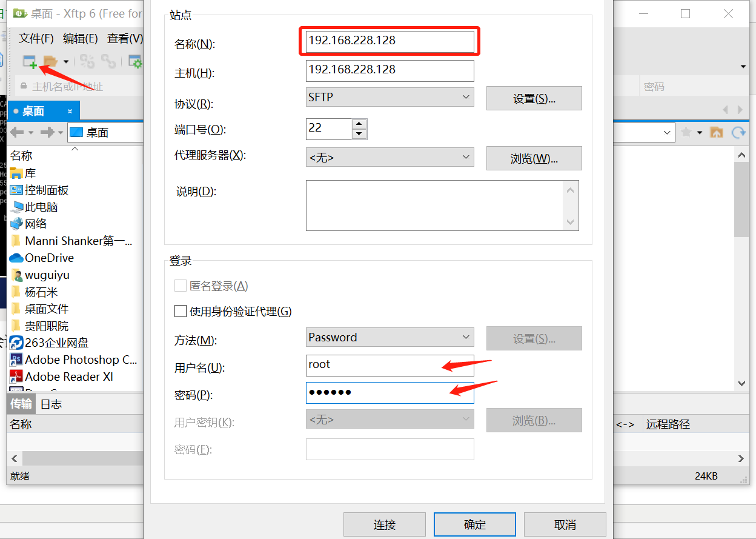Click the 确定 button

(x=474, y=524)
